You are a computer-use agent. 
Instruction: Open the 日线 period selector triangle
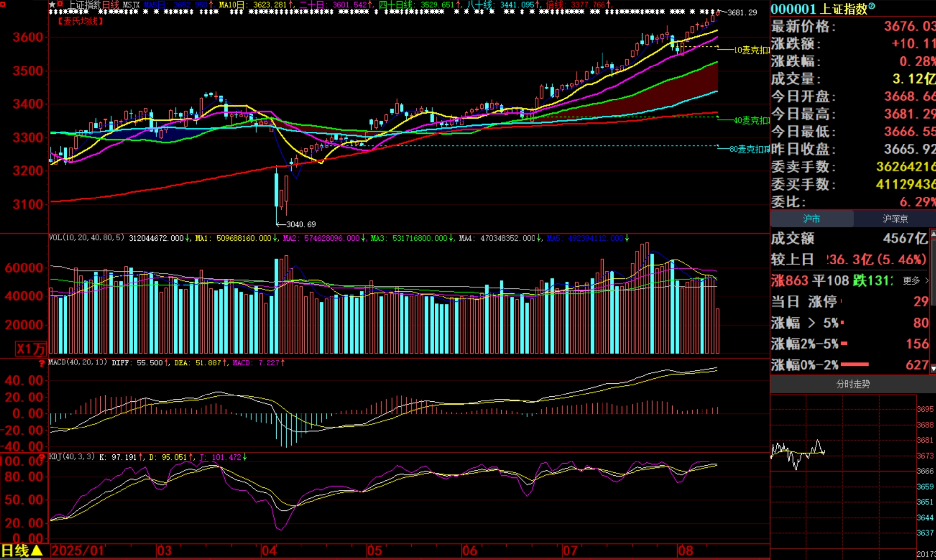tap(37, 551)
